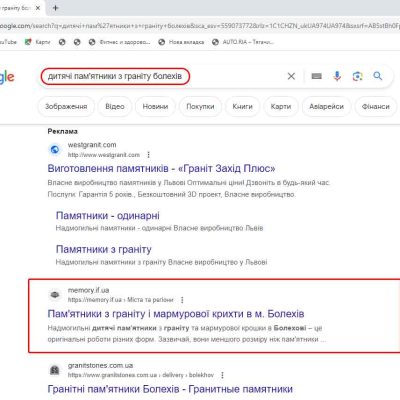Open options menu for westgranit ad

[148, 155]
